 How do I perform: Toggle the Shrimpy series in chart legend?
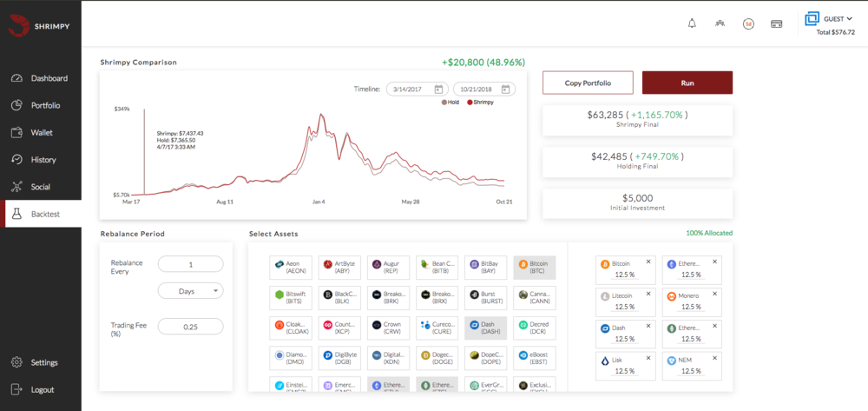(x=480, y=103)
